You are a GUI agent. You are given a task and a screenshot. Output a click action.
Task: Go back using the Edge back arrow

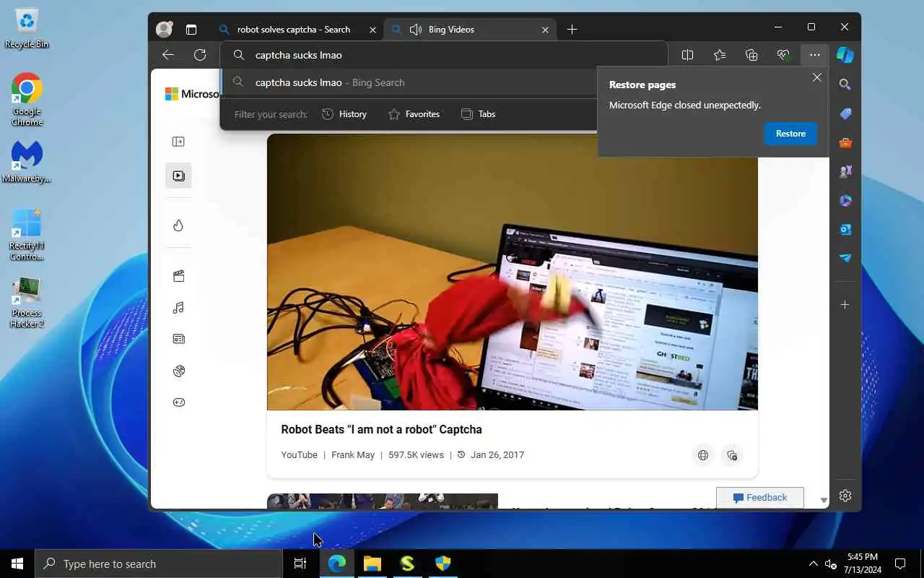[x=168, y=55]
